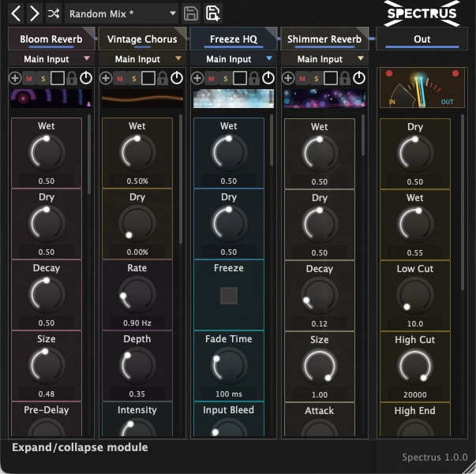Solo the Bloom Reverb module
This screenshot has width=476, height=474.
tap(43, 79)
